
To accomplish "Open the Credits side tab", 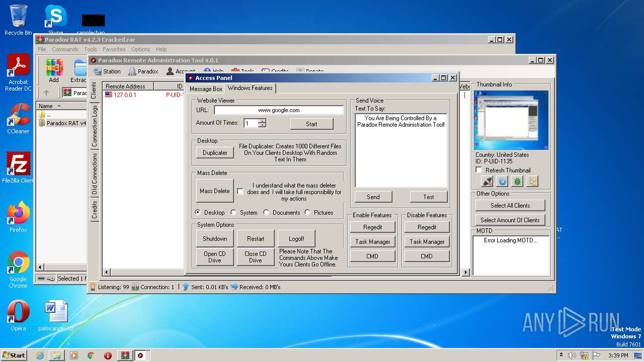I will 95,209.
